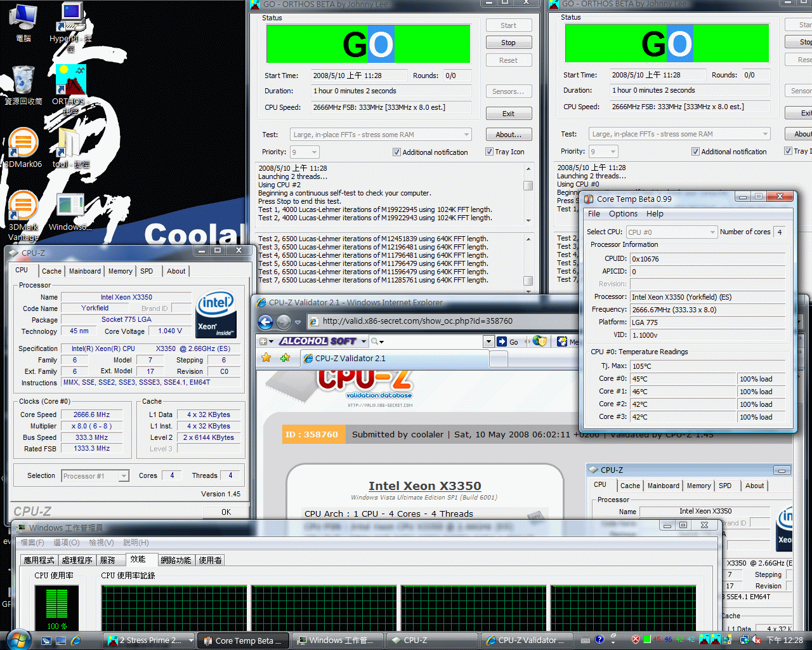The height and width of the screenshot is (650, 812).
Task: Toggle Tray Icon checkbox in right ORTHOS window
Action: coord(788,151)
